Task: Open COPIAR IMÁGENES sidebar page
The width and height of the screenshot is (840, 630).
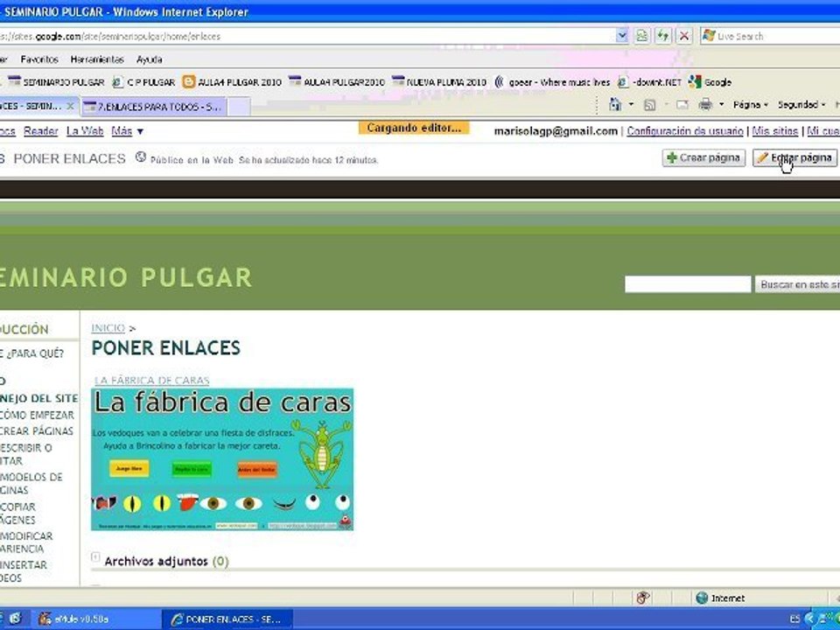Action: tap(18, 514)
